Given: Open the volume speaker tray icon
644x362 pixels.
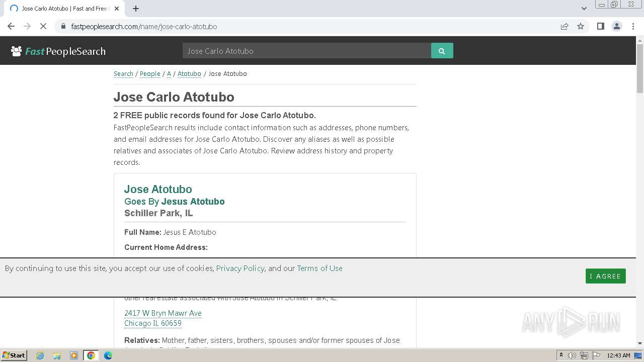Looking at the screenshot, I should (x=572, y=355).
